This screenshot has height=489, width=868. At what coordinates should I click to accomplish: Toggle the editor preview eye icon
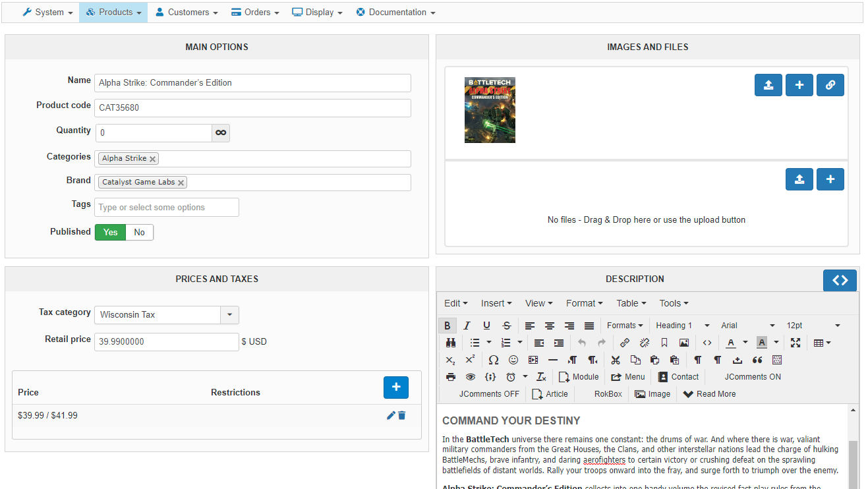471,377
